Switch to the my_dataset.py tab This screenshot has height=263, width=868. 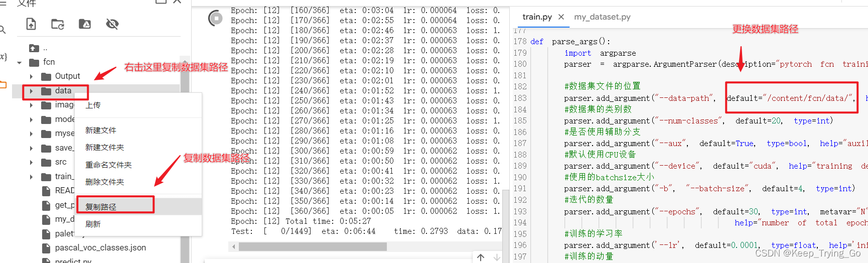pos(602,17)
